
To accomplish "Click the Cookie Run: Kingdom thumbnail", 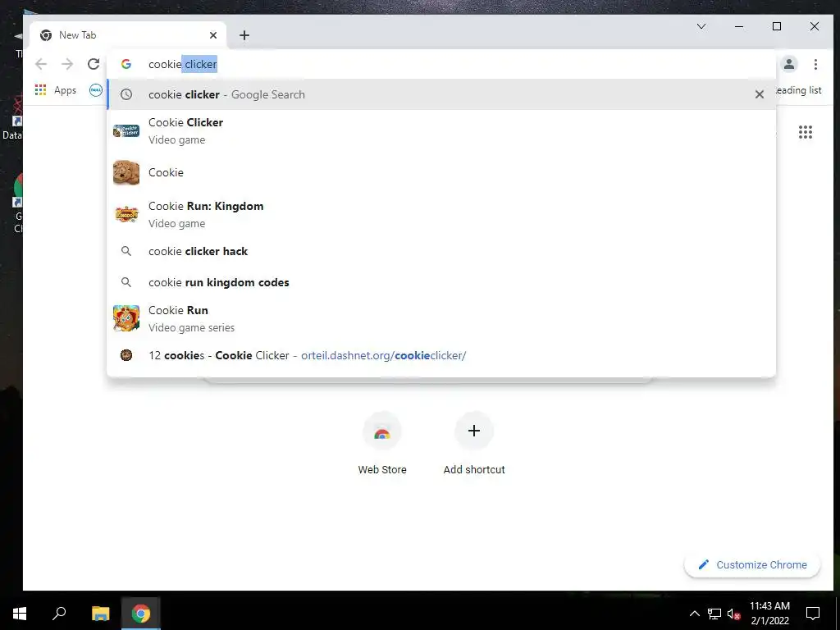I will click(x=126, y=214).
